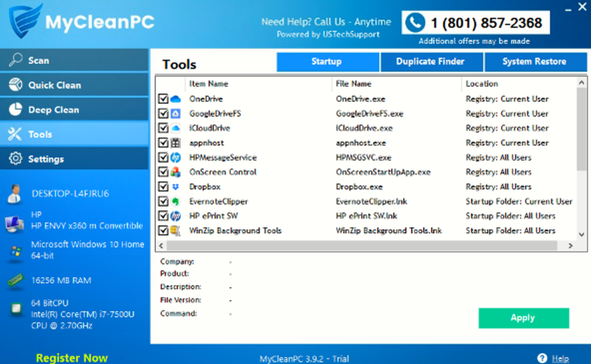Click the iCloudDrive icon
Viewport: 591px width, 364px height.
point(176,128)
